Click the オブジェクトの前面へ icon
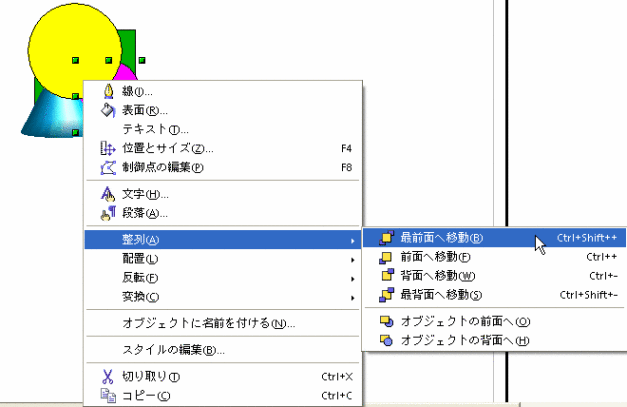 click(x=386, y=321)
